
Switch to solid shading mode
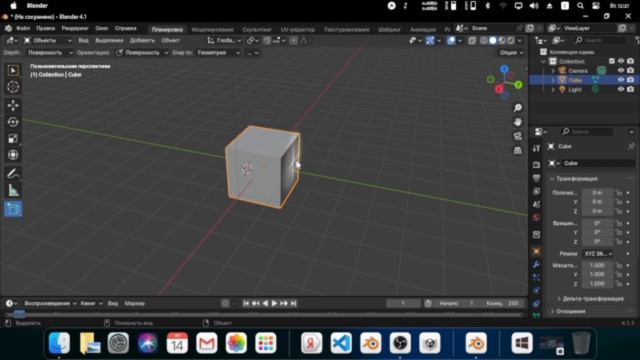coord(493,40)
